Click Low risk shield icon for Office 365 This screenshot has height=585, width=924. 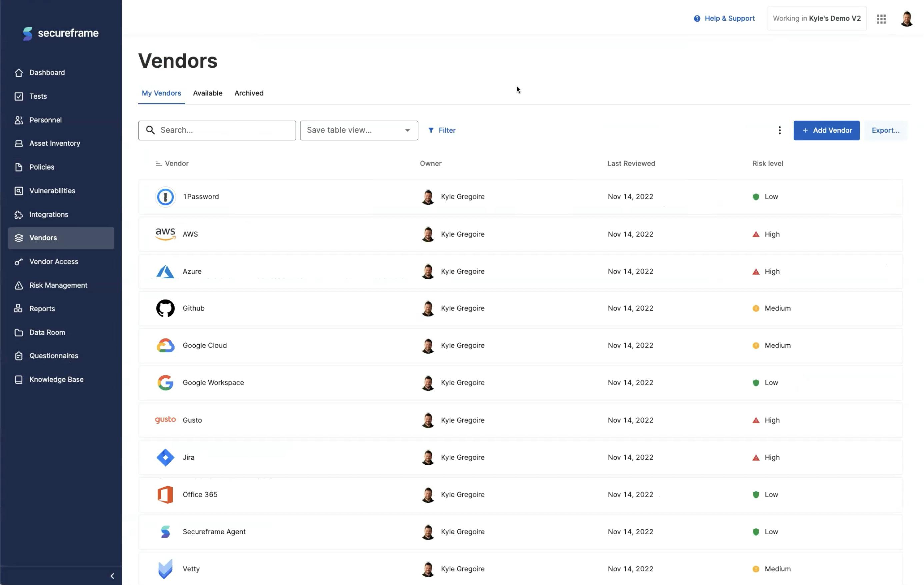[756, 494]
